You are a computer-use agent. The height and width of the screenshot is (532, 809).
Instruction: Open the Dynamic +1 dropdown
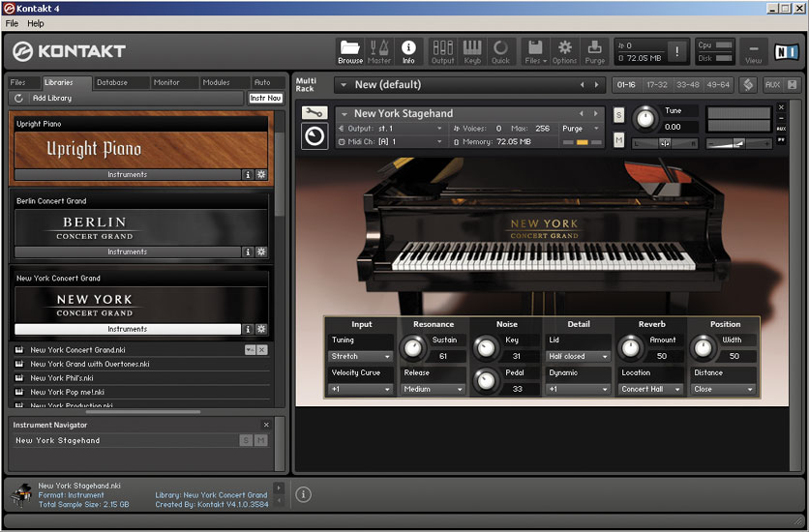coord(578,389)
